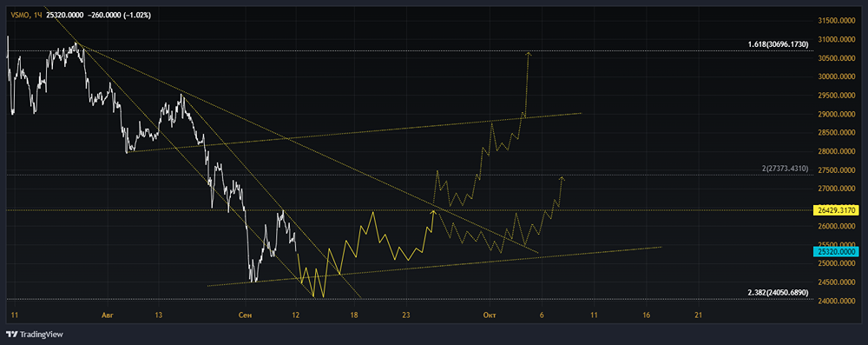Click the 27500.0000 price axis label
Image resolution: width=868 pixels, height=345 pixels.
pos(837,170)
